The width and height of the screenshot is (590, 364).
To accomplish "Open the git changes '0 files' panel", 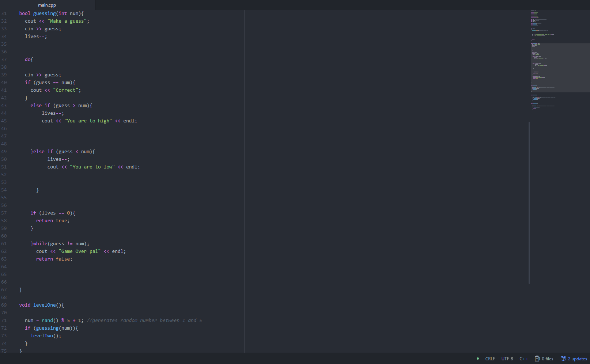I will point(544,359).
